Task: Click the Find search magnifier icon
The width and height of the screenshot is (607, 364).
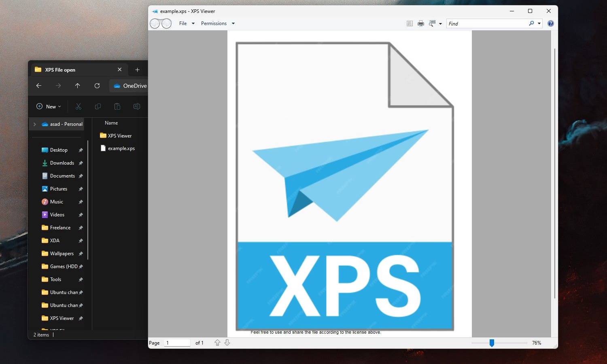Action: pyautogui.click(x=531, y=23)
